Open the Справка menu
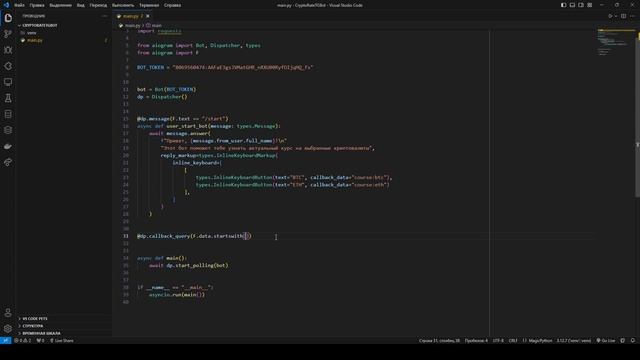The height and width of the screenshot is (360, 640). click(172, 5)
